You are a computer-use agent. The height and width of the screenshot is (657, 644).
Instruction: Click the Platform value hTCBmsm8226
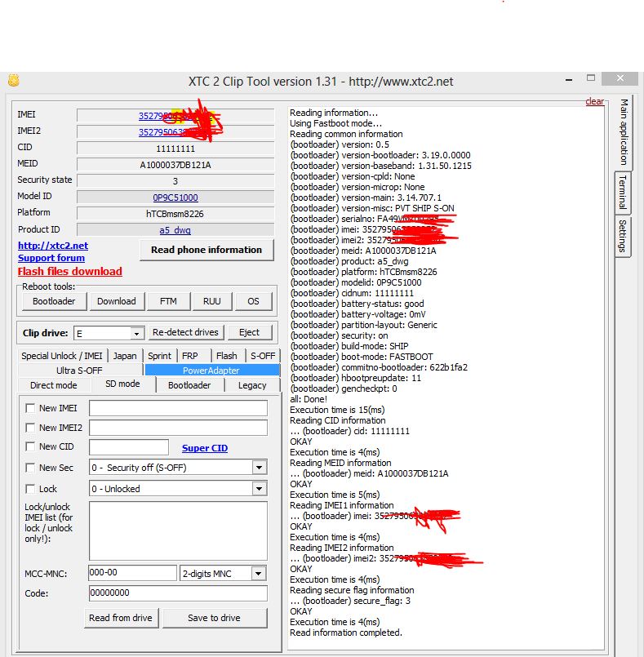click(175, 214)
